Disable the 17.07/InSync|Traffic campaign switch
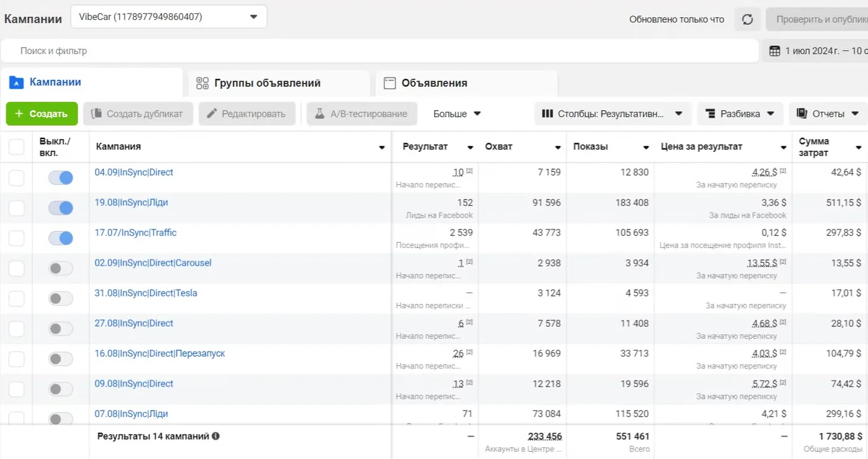Screen dimensions: 868x459 tap(61, 238)
